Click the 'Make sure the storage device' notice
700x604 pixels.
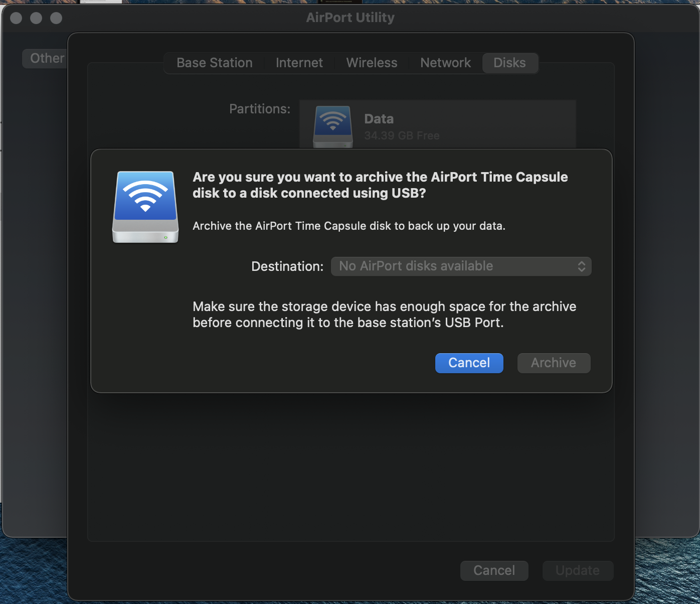(385, 315)
